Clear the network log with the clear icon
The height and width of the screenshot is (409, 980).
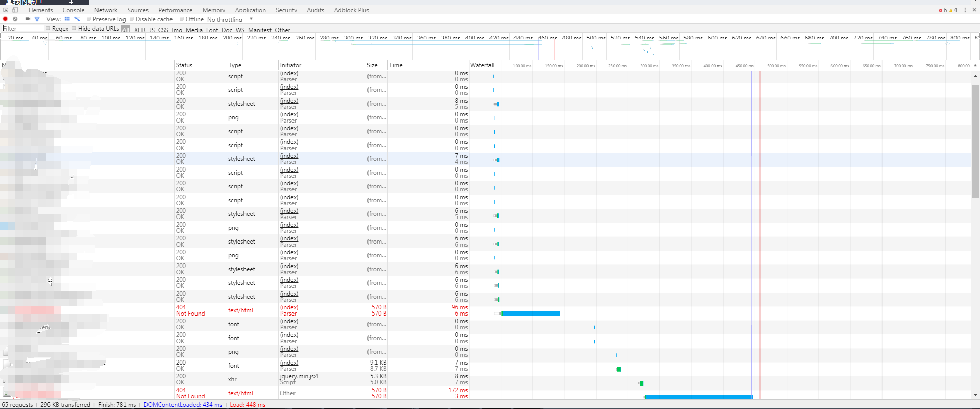[x=15, y=19]
